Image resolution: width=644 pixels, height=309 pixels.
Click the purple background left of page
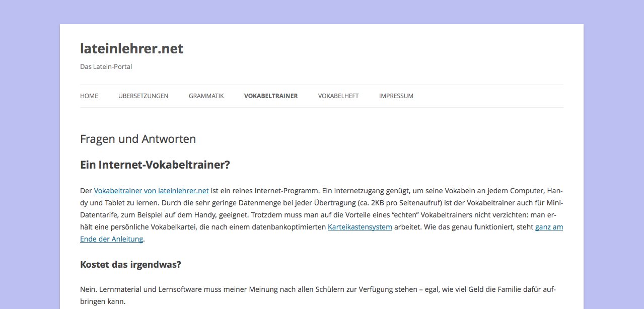click(29, 151)
